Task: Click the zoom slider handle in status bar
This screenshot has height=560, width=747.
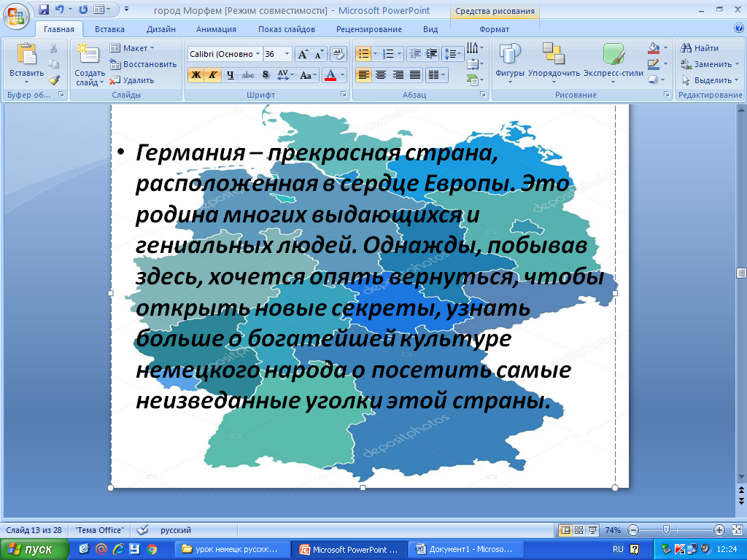Action: (665, 530)
